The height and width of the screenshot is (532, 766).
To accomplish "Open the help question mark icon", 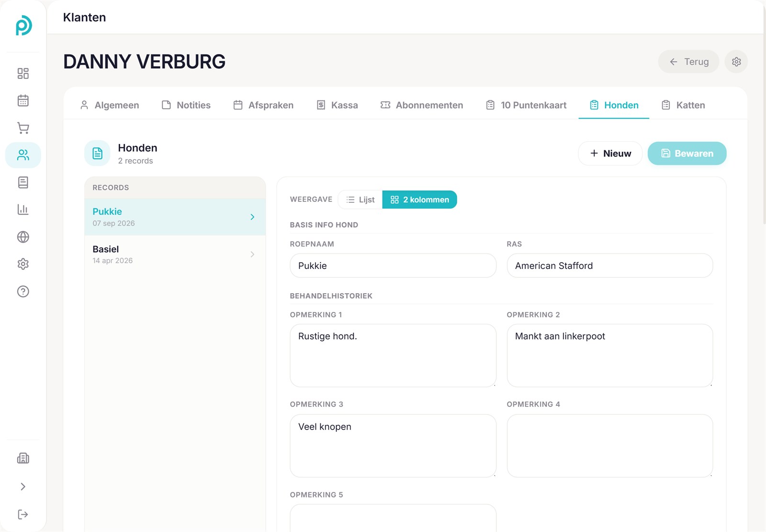I will tap(23, 291).
